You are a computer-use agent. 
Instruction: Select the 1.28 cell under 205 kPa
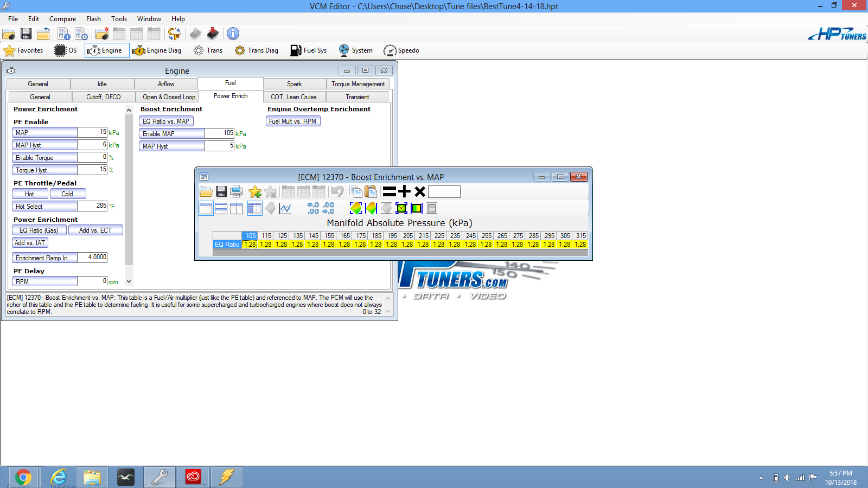point(407,245)
